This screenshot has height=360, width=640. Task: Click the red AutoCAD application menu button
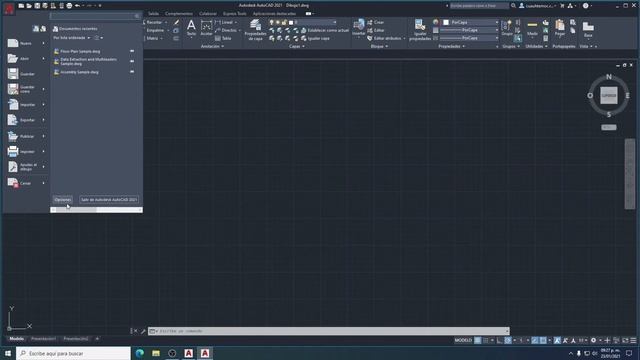pyautogui.click(x=9, y=8)
